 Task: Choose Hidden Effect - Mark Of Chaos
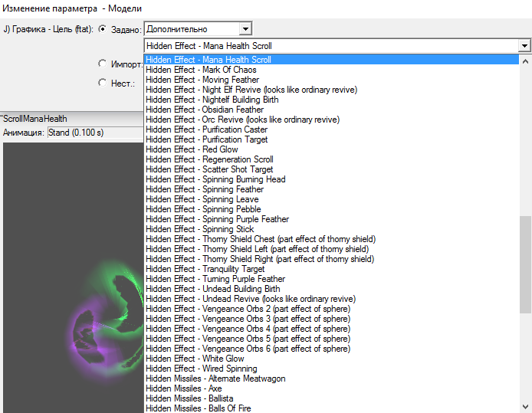click(x=331, y=70)
